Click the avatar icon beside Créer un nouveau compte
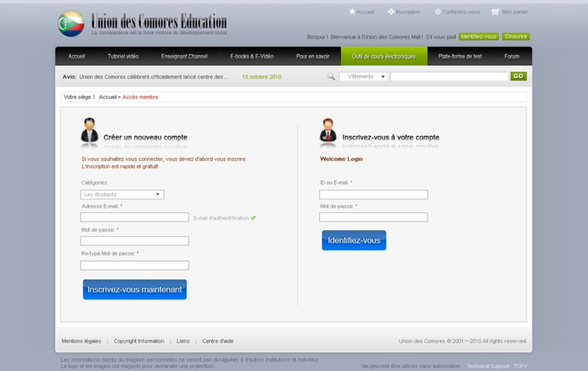Viewport: 588px width, 371px height. point(90,131)
